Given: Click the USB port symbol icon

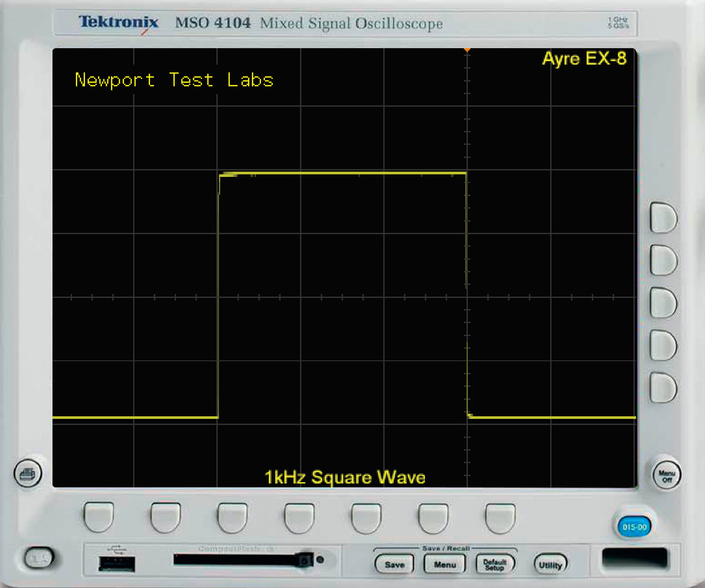Looking at the screenshot, I should 117,549.
